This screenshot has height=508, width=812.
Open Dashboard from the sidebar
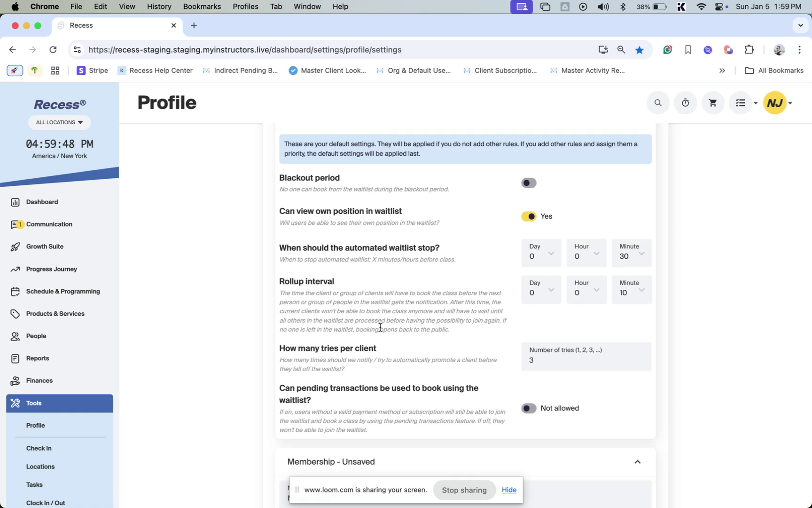pyautogui.click(x=42, y=202)
